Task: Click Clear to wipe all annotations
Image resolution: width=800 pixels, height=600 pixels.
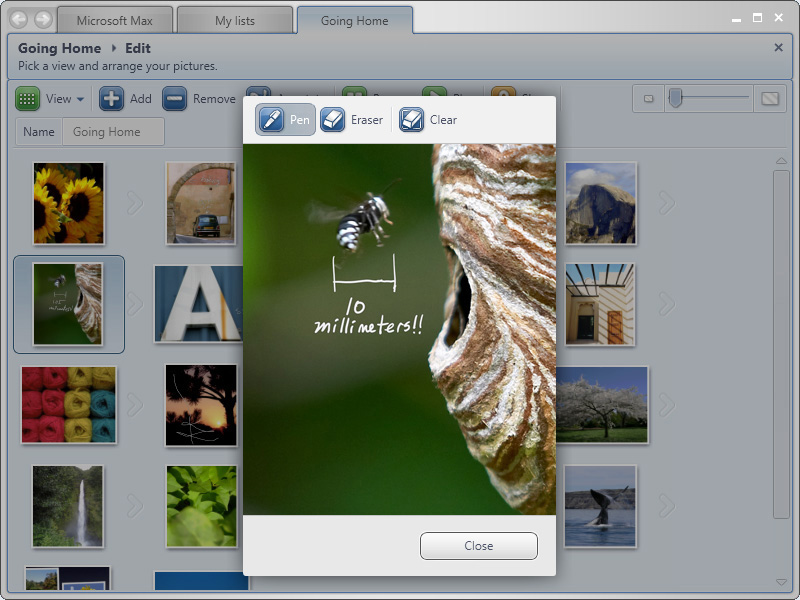Action: (429, 120)
